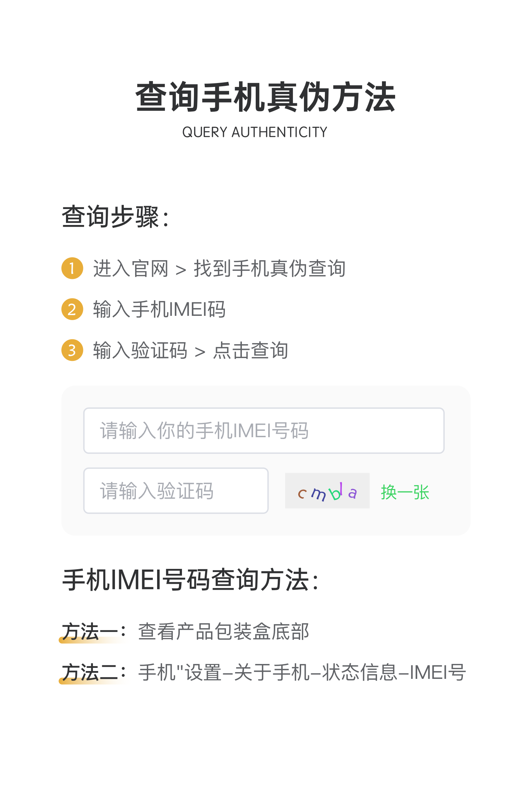Focus the 请输入验证码 captcha input
The height and width of the screenshot is (791, 532).
tap(176, 490)
